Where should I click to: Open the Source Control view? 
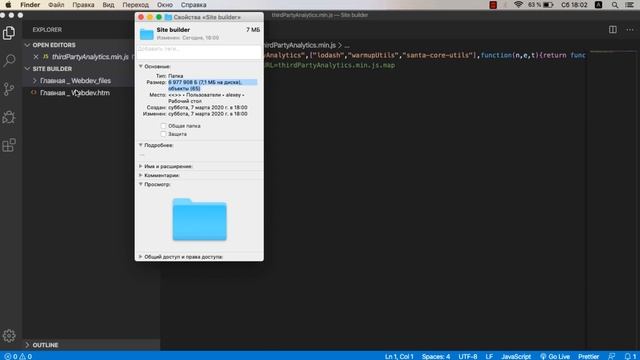point(9,89)
